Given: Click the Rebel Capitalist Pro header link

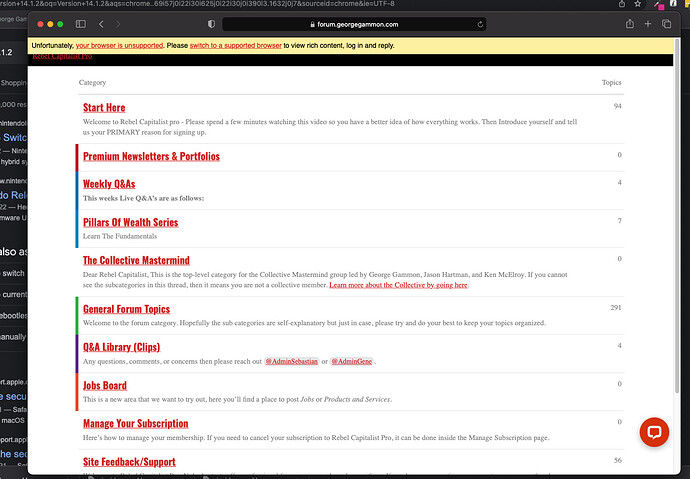Looking at the screenshot, I should pos(62,56).
